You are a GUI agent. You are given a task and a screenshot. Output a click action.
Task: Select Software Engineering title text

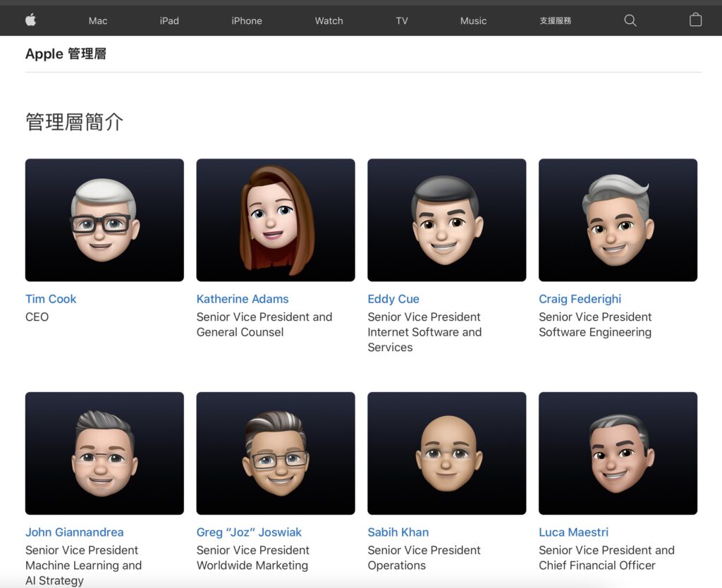[x=595, y=332]
